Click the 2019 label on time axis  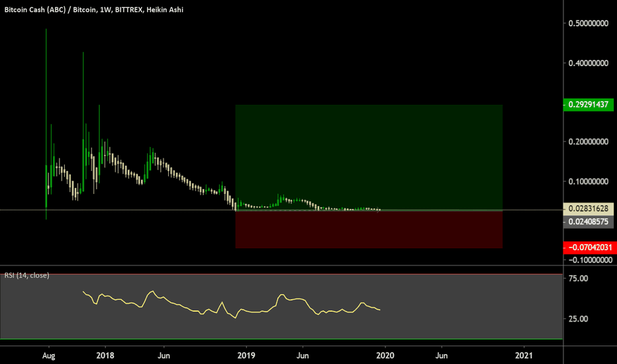coord(246,355)
